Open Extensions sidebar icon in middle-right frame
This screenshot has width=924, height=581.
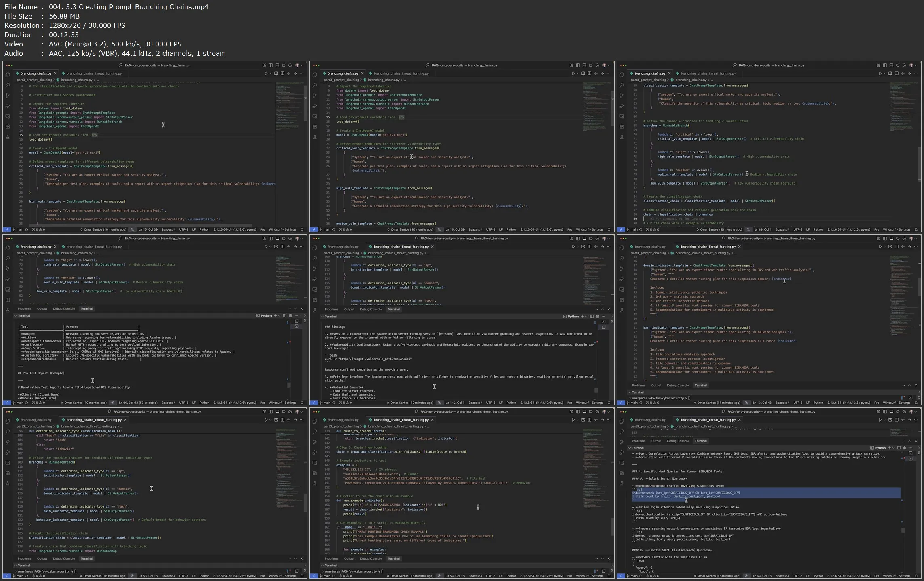[622, 300]
